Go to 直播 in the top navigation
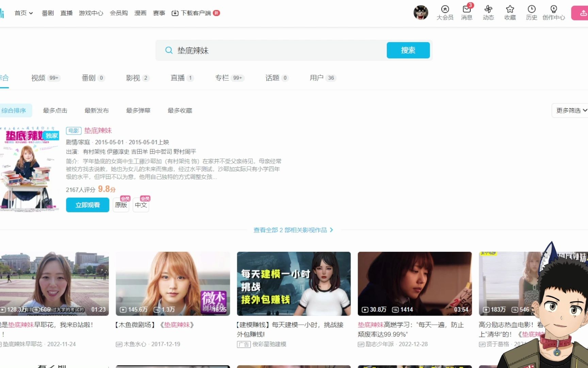Viewport: 588px width, 368px height. tap(66, 13)
